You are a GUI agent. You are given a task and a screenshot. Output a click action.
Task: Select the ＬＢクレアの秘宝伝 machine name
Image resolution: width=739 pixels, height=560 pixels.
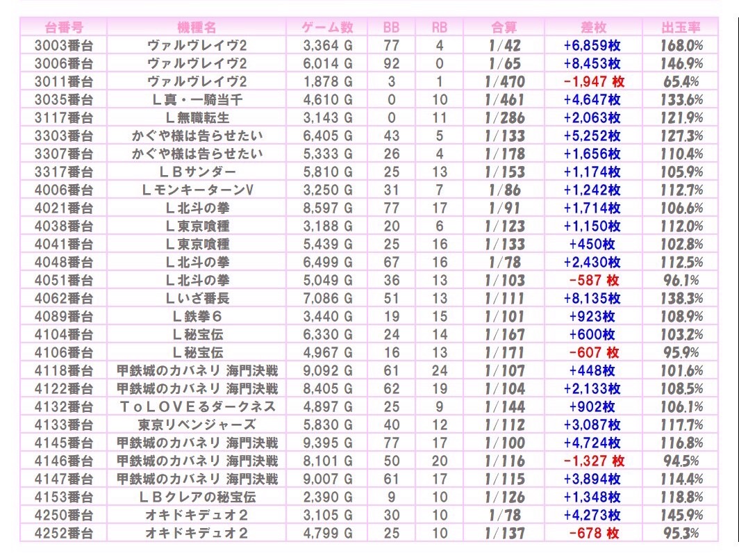coord(197,497)
